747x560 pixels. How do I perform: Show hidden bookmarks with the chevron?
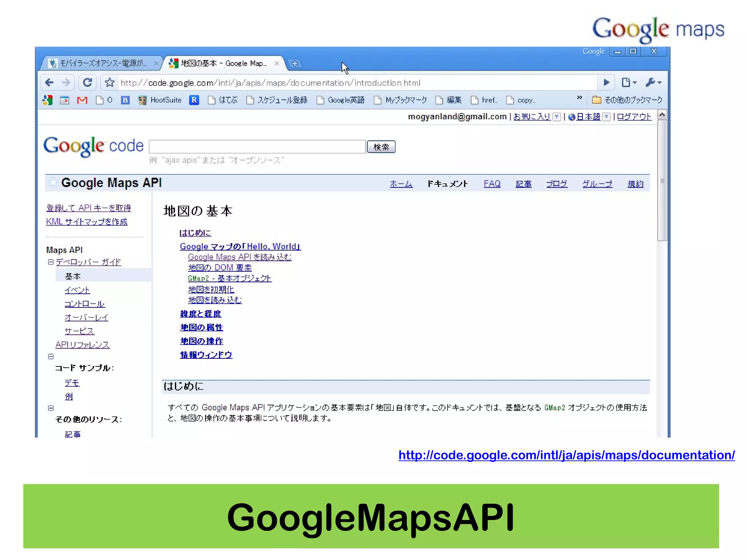click(x=579, y=98)
